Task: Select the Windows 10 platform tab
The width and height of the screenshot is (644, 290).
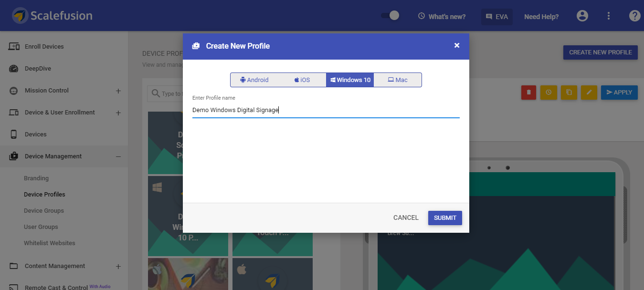Action: coord(350,80)
